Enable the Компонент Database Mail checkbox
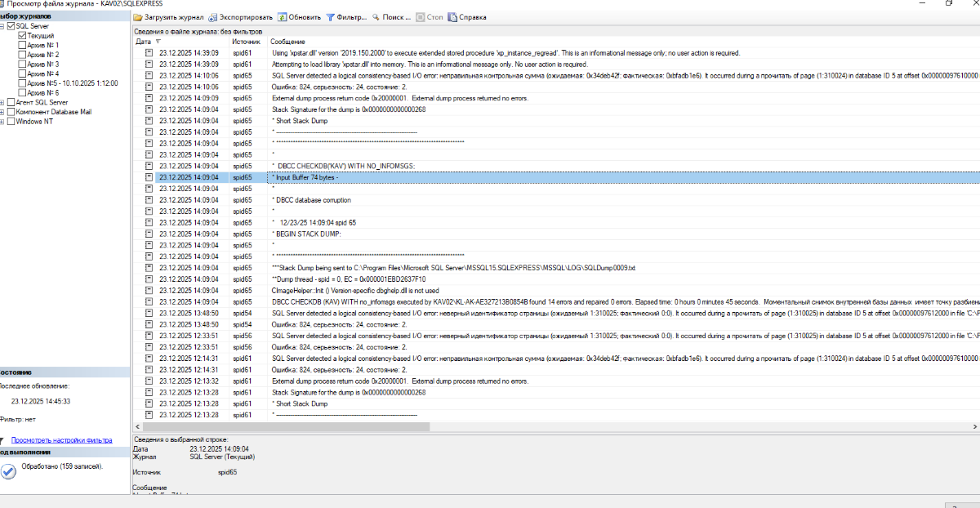This screenshot has height=508, width=980. point(11,112)
